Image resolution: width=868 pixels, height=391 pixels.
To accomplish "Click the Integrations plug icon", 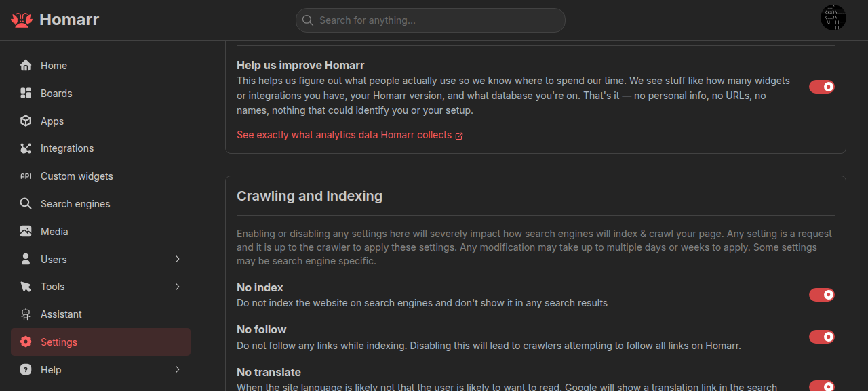I will coord(26,148).
